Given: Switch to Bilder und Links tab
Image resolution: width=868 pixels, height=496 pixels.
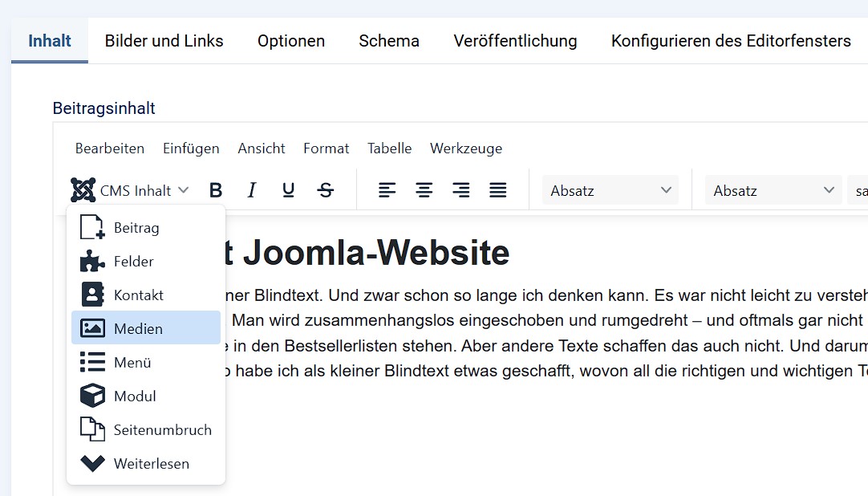Looking at the screenshot, I should point(164,41).
